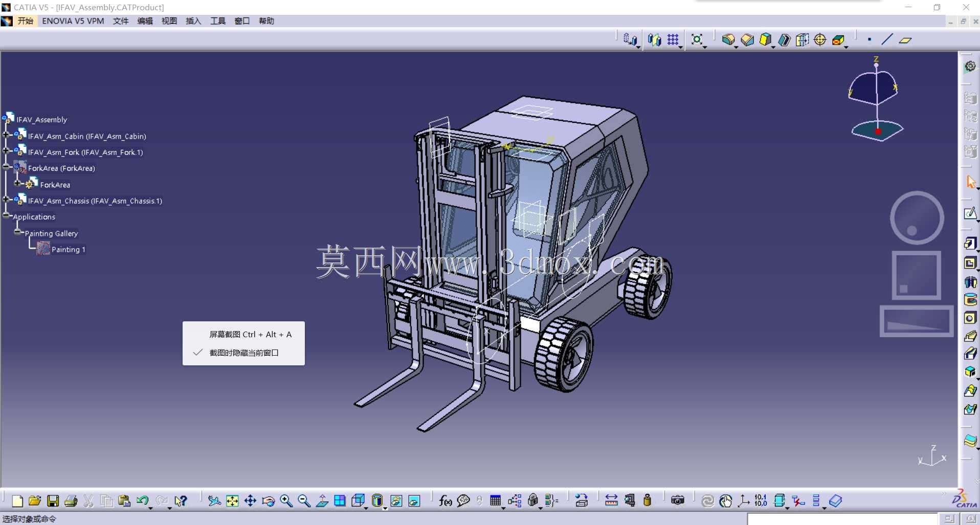Fit all in view
This screenshot has width=980, height=525.
[x=232, y=501]
